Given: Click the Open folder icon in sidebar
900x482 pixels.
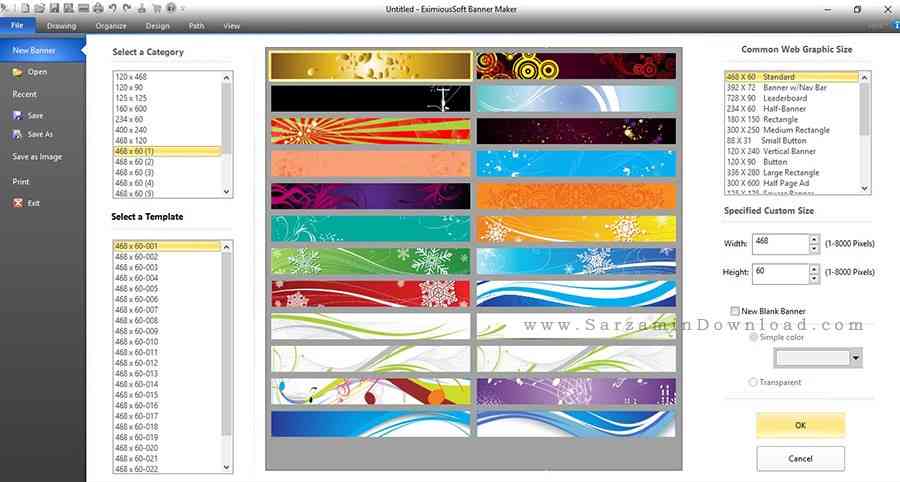Looking at the screenshot, I should (18, 72).
